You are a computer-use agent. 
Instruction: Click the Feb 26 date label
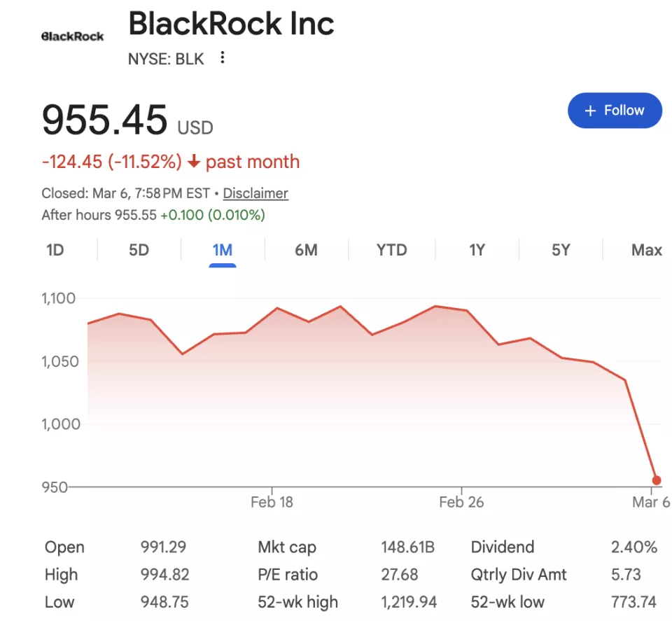(461, 502)
